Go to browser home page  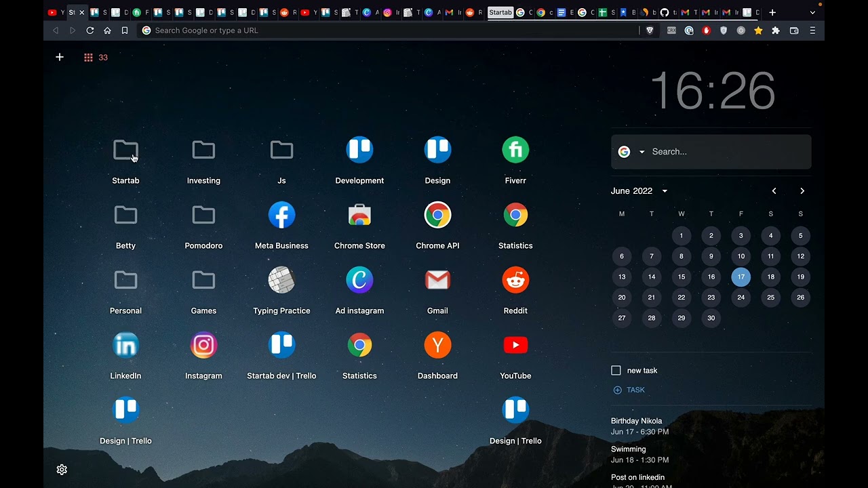(x=107, y=30)
